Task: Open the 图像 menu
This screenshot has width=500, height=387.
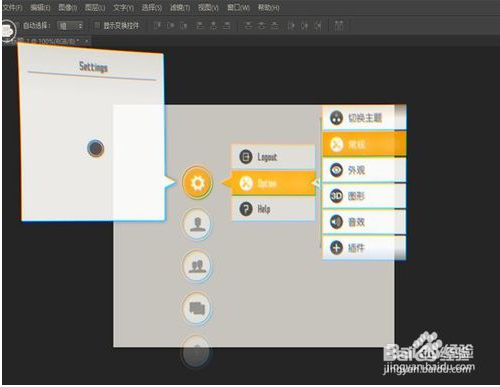Action: click(x=68, y=7)
